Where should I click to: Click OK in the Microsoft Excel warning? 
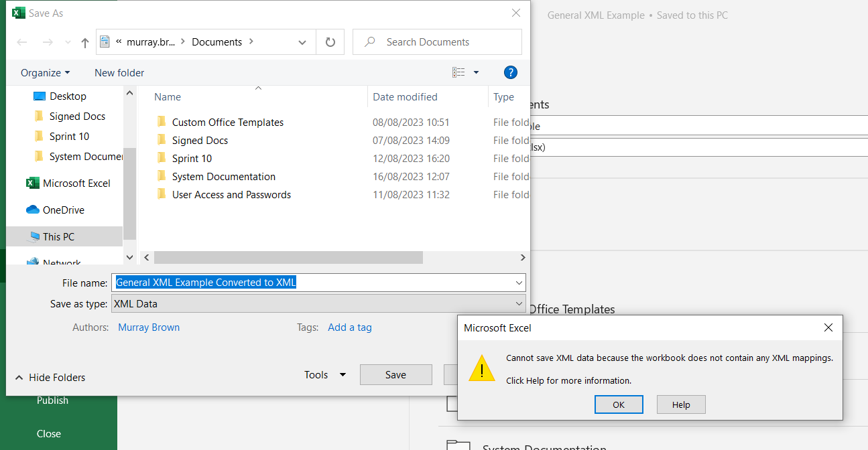coord(618,404)
